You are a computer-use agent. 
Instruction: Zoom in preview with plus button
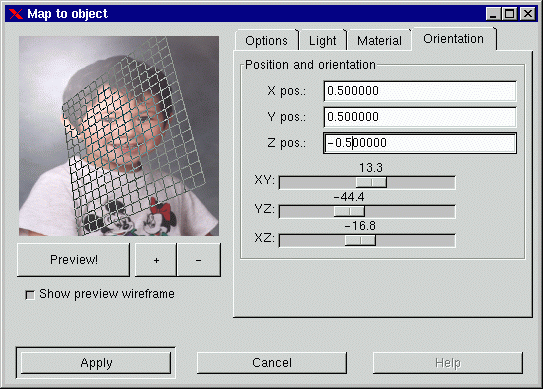click(x=156, y=260)
